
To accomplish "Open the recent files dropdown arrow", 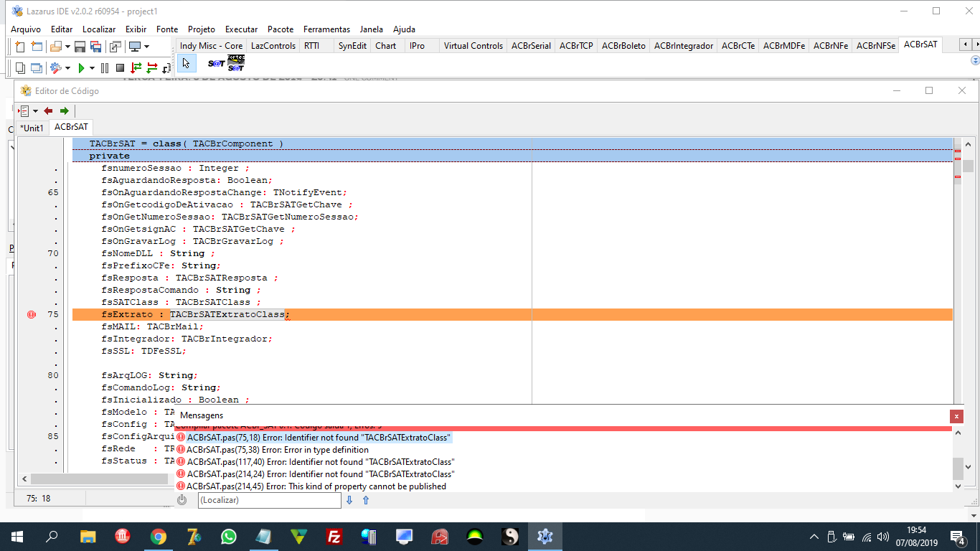I will [67, 47].
